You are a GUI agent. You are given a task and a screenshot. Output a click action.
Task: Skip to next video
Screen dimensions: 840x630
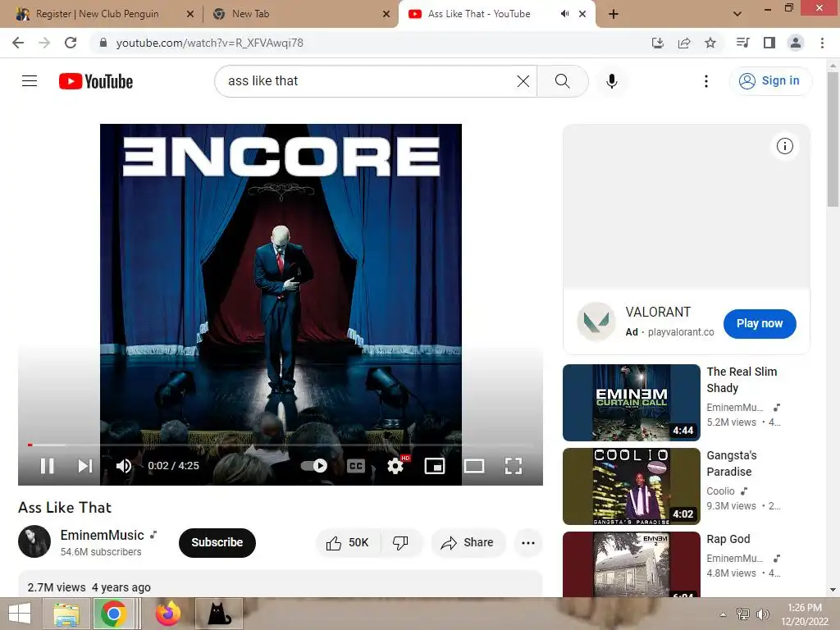point(85,466)
